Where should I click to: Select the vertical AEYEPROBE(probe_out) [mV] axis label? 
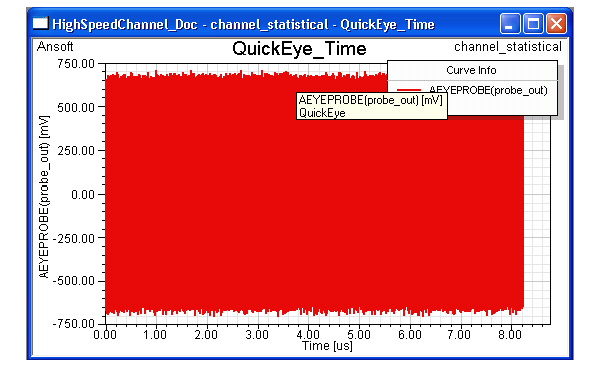(x=44, y=197)
